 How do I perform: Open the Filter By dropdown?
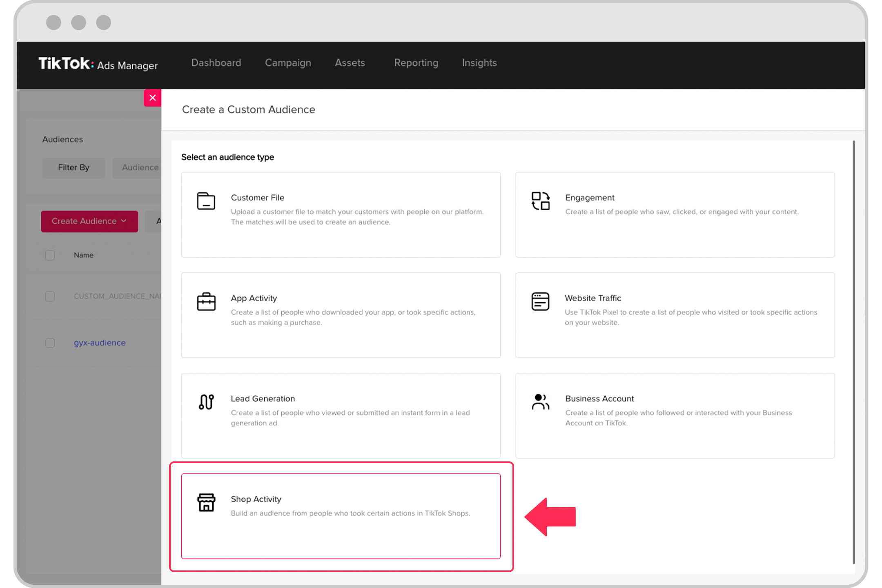pos(73,167)
